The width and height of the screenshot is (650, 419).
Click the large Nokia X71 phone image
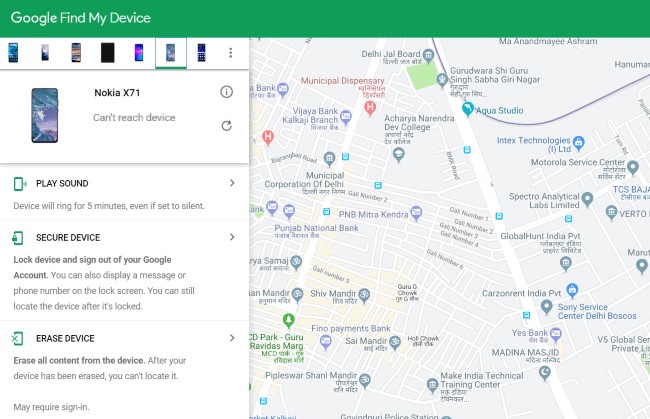pos(45,115)
